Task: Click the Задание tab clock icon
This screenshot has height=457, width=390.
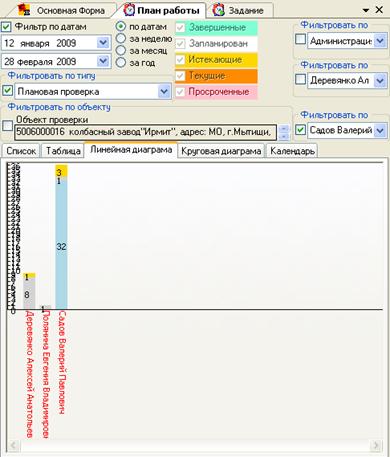Action: pyautogui.click(x=219, y=10)
